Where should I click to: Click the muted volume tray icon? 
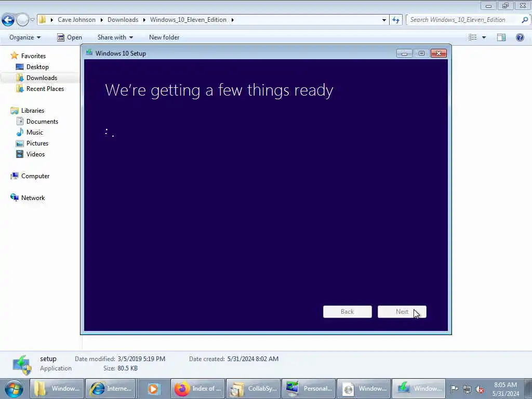pos(480,390)
